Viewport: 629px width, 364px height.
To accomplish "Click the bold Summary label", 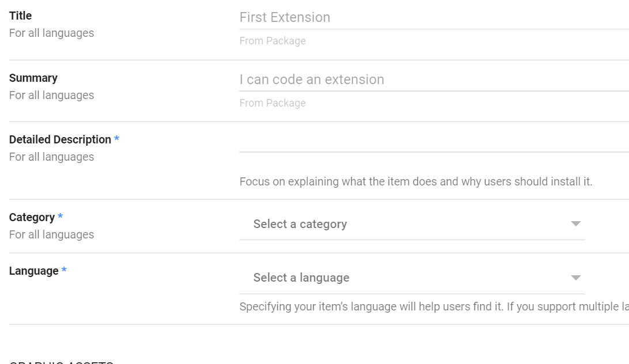I will click(x=33, y=78).
